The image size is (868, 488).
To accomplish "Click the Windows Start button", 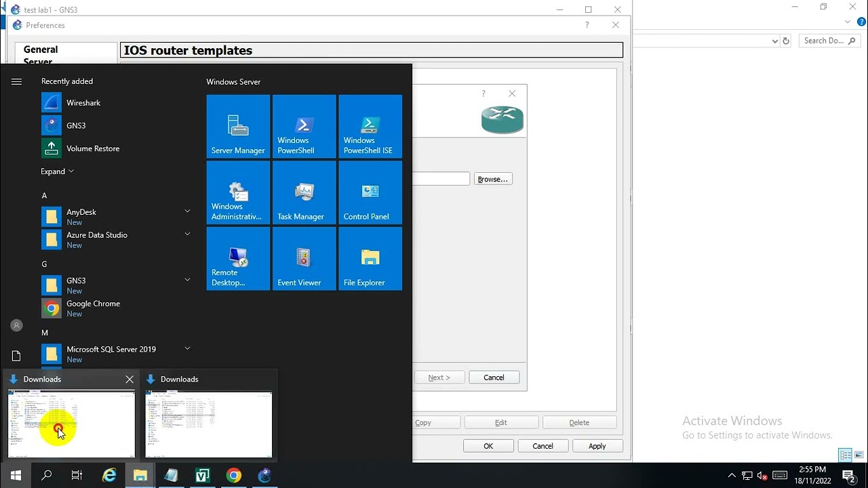I will (x=16, y=476).
